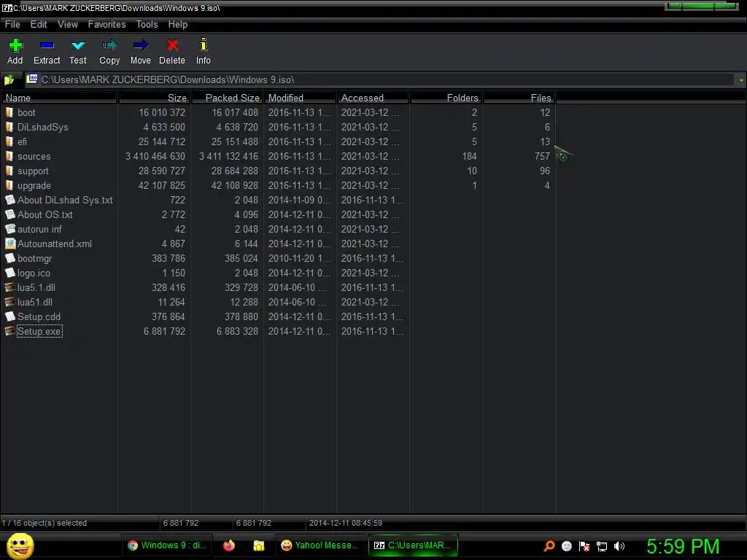Select About OS.txt file name
The image size is (747, 560).
(x=44, y=215)
